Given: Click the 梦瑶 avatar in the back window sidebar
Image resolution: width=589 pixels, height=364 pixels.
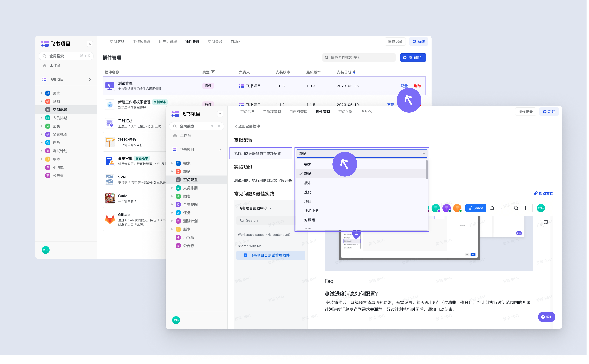Looking at the screenshot, I should click(x=46, y=250).
